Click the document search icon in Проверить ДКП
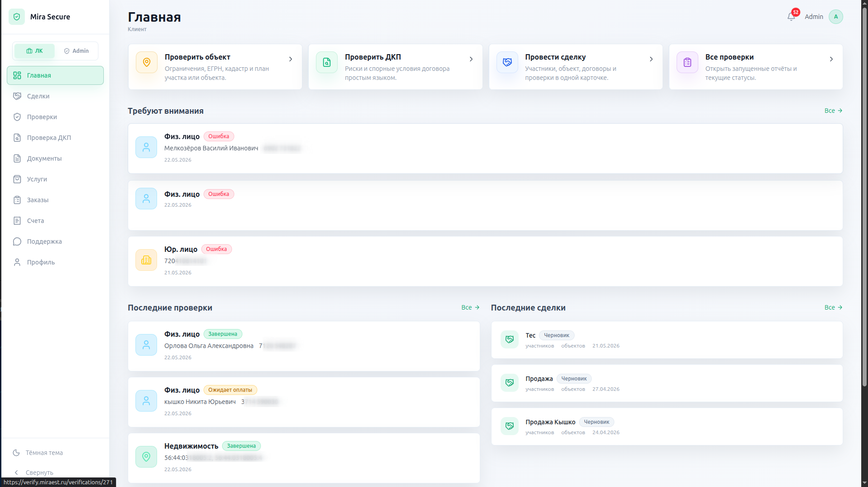868x487 pixels. [327, 62]
